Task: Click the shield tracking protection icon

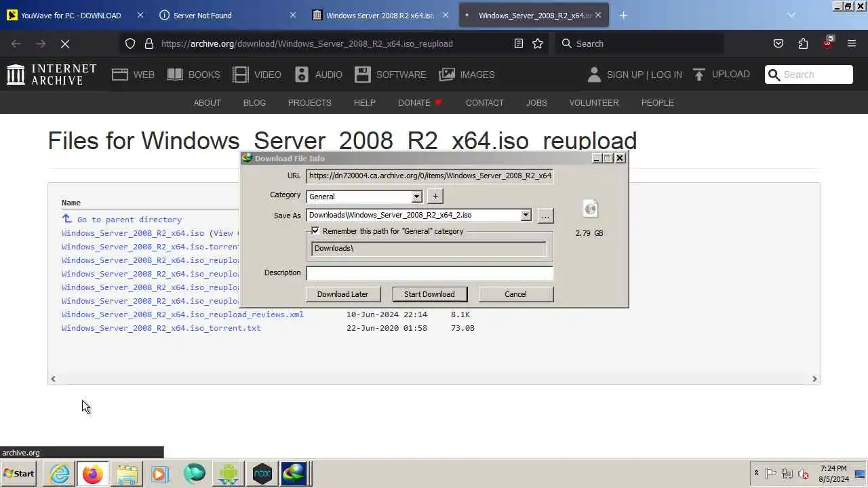Action: point(130,43)
